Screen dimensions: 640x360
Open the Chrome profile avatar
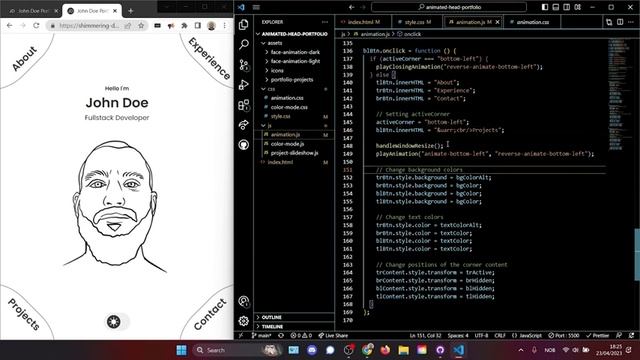click(211, 25)
